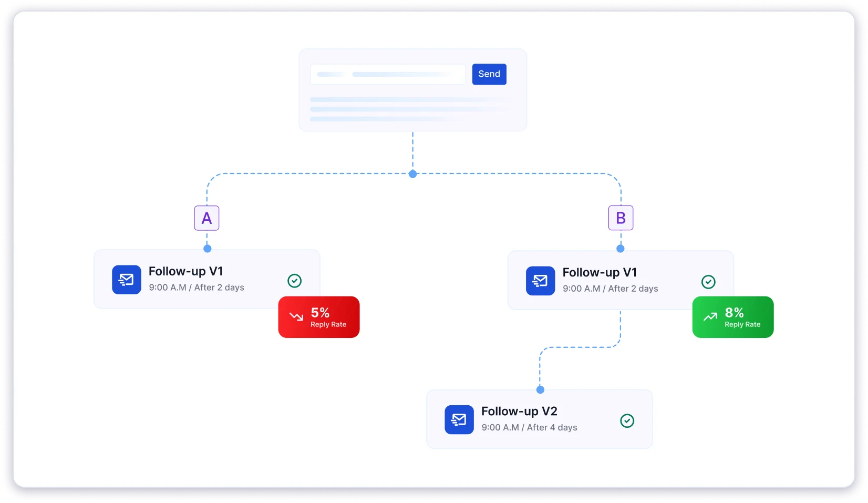Select the email icon on Follow-up V1 variant B
Screen dimensions: 868x503
tap(540, 281)
